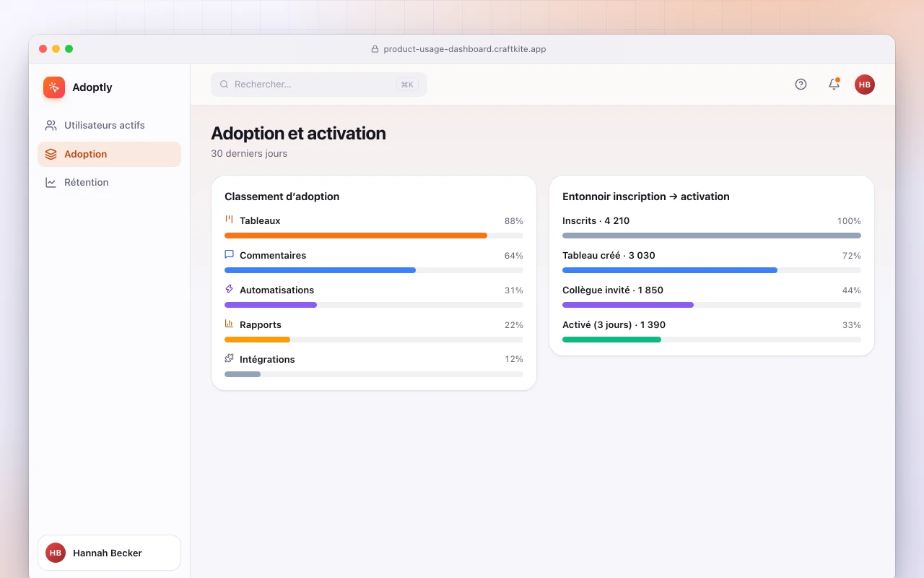The image size is (924, 578).
Task: Click the Collègue invité funnel bar
Action: [x=628, y=305]
